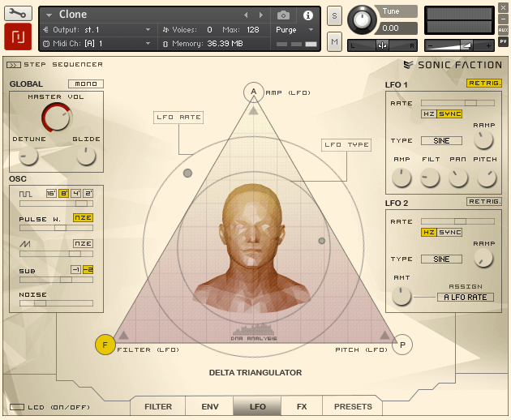This screenshot has height=420, width=511.
Task: Open snapshot view with the camera icon
Action: (x=283, y=15)
